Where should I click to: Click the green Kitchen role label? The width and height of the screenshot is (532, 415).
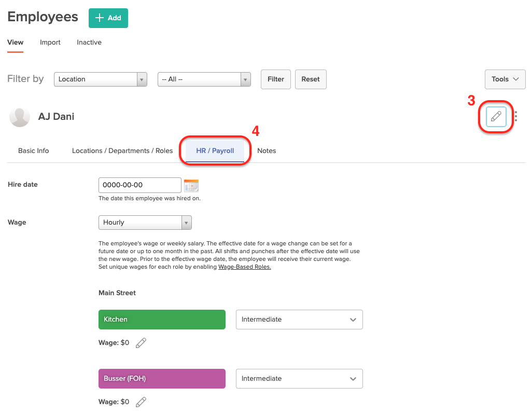click(x=162, y=320)
